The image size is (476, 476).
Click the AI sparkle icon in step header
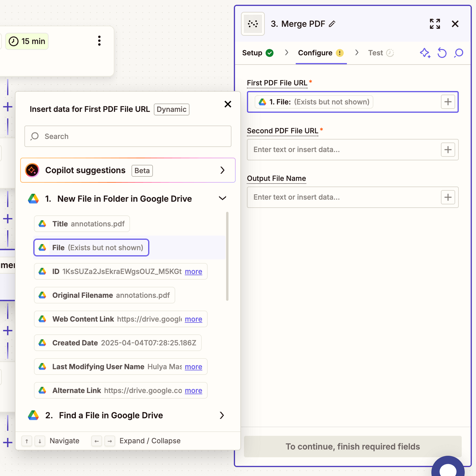pyautogui.click(x=425, y=53)
